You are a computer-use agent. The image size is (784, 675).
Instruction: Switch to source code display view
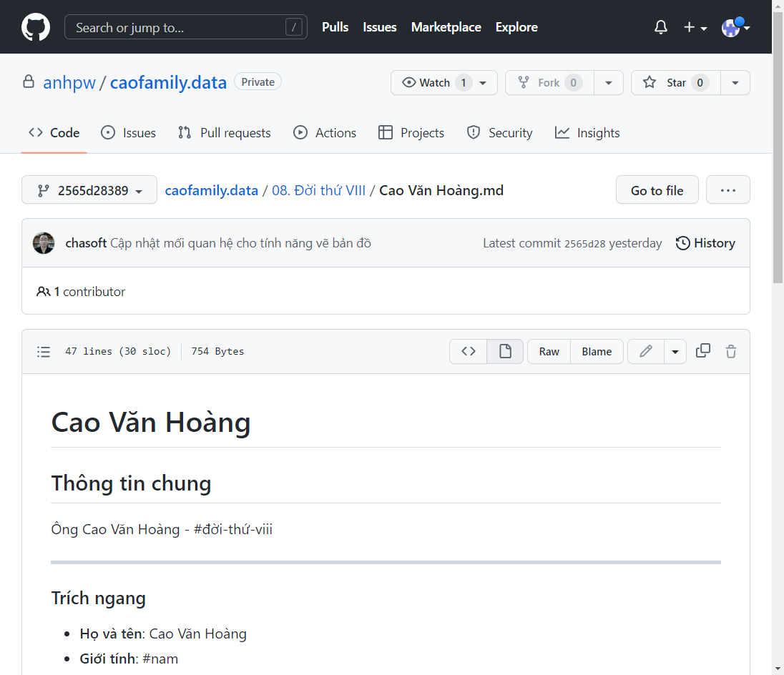click(x=469, y=351)
